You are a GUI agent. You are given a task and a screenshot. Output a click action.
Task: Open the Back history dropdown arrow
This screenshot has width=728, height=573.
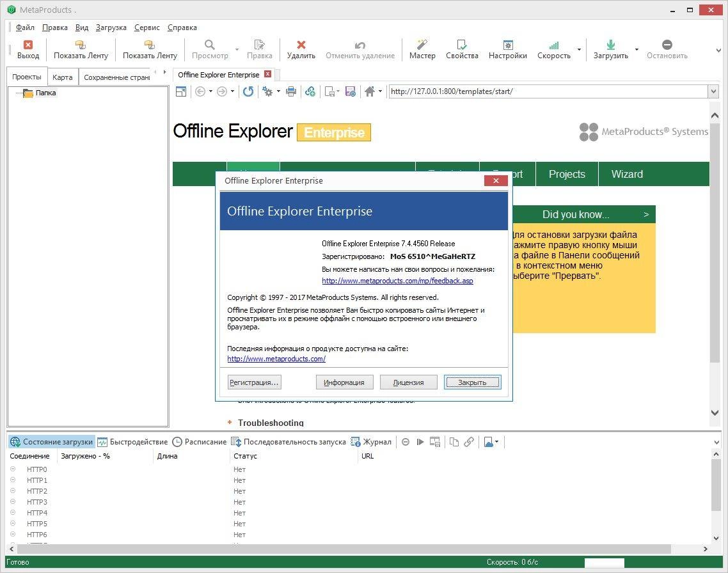point(210,91)
